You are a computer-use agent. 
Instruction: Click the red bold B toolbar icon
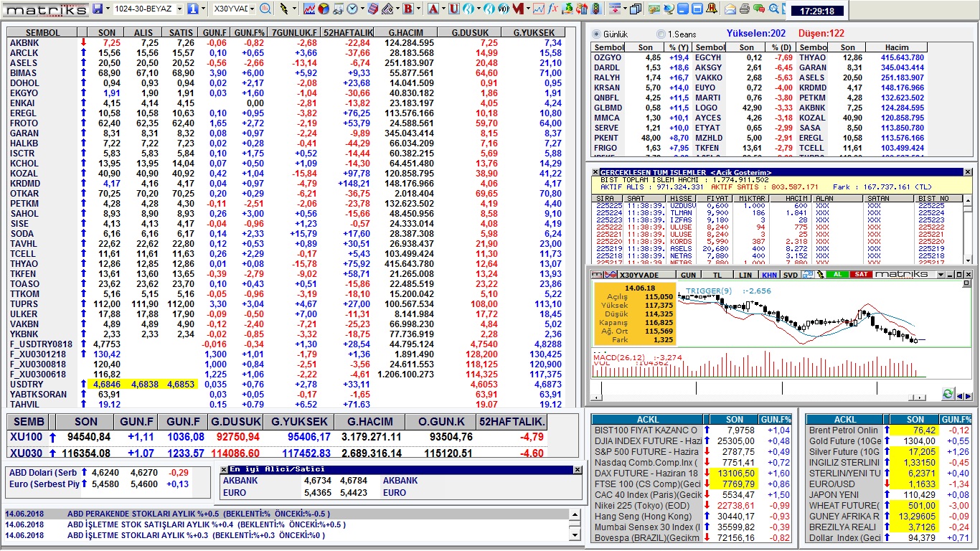pyautogui.click(x=407, y=9)
